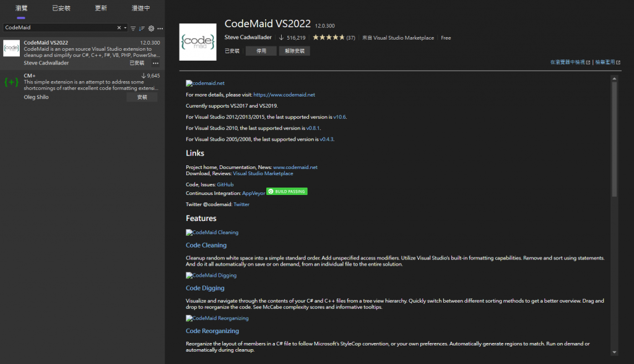Click the 12.0.300 version in the results list

pyautogui.click(x=150, y=43)
